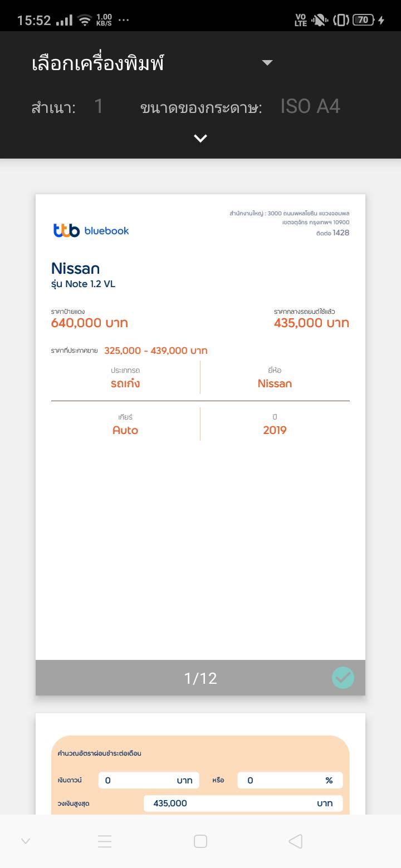Hide navigation bar with down chevron
Viewport: 401px width, 868px height.
(x=26, y=841)
